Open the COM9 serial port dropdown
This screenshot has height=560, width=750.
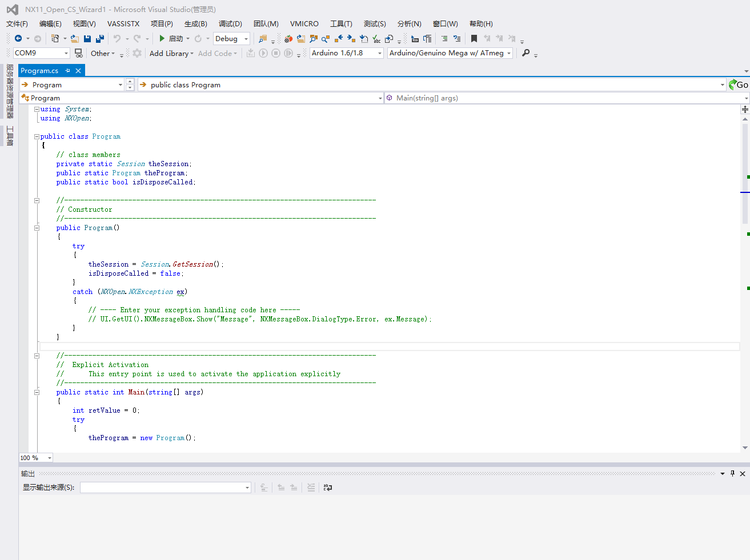66,53
